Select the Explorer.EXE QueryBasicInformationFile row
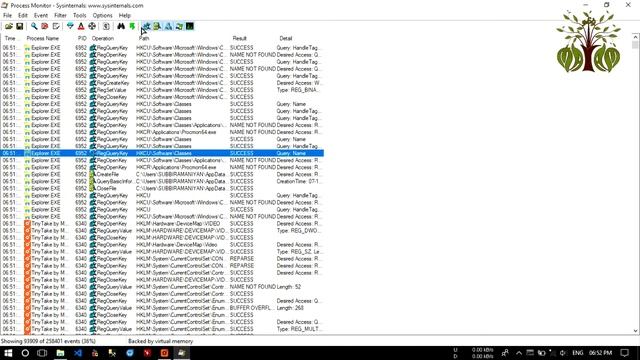Image resolution: width=640 pixels, height=360 pixels. pyautogui.click(x=162, y=181)
